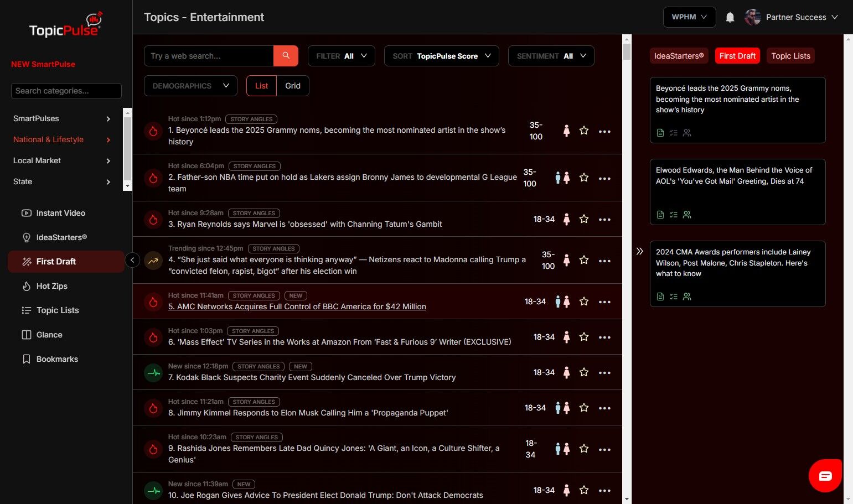This screenshot has height=504, width=853.
Task: Star the Kodak Black topic
Action: coord(584,372)
